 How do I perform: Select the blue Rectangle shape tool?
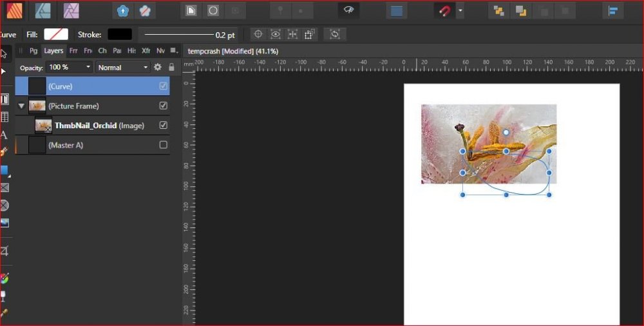[x=4, y=170]
